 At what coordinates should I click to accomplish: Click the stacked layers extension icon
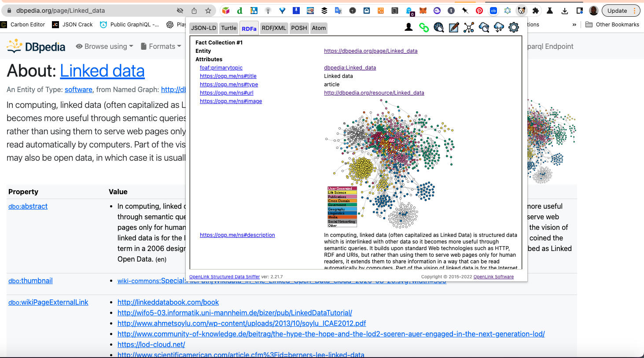(x=324, y=11)
